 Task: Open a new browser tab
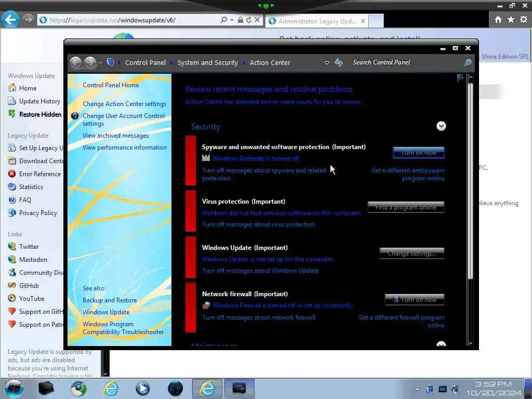click(x=376, y=21)
